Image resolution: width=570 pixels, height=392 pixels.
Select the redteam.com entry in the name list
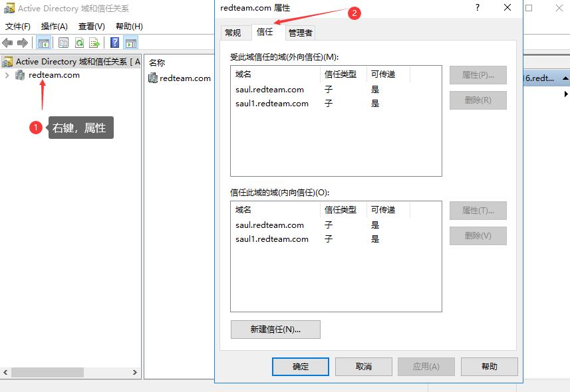tap(185, 78)
